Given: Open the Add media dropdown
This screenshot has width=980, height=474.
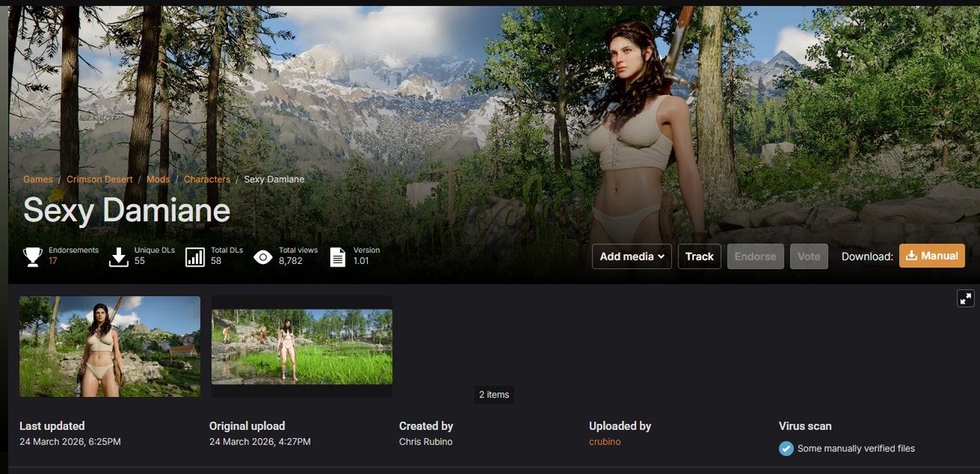Looking at the screenshot, I should pos(632,257).
